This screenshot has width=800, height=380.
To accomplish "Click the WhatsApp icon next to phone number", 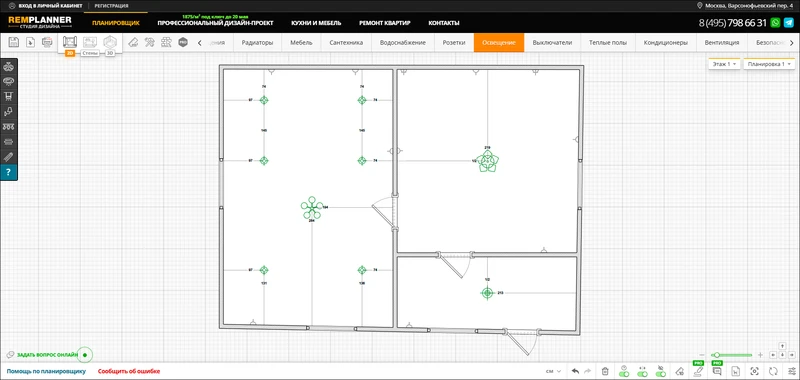I will tap(776, 23).
